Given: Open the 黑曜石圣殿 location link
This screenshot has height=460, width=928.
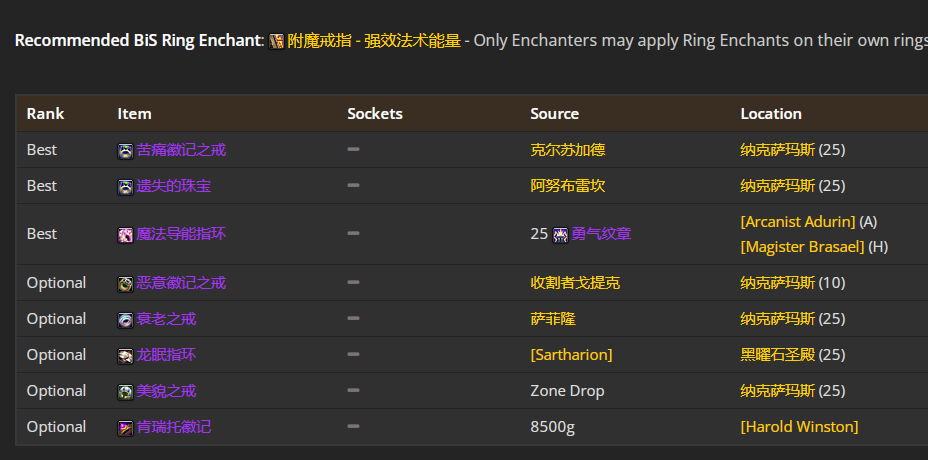Looking at the screenshot, I should tap(778, 355).
